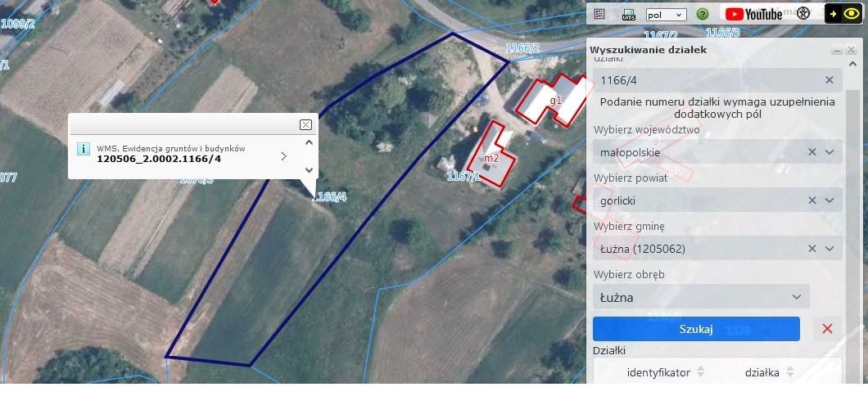Open the YouTube logo link
This screenshot has height=414, width=868.
(x=753, y=14)
